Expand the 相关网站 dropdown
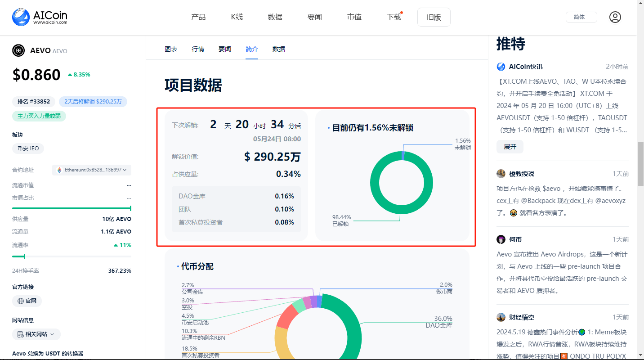This screenshot has height=360, width=644. 36,334
